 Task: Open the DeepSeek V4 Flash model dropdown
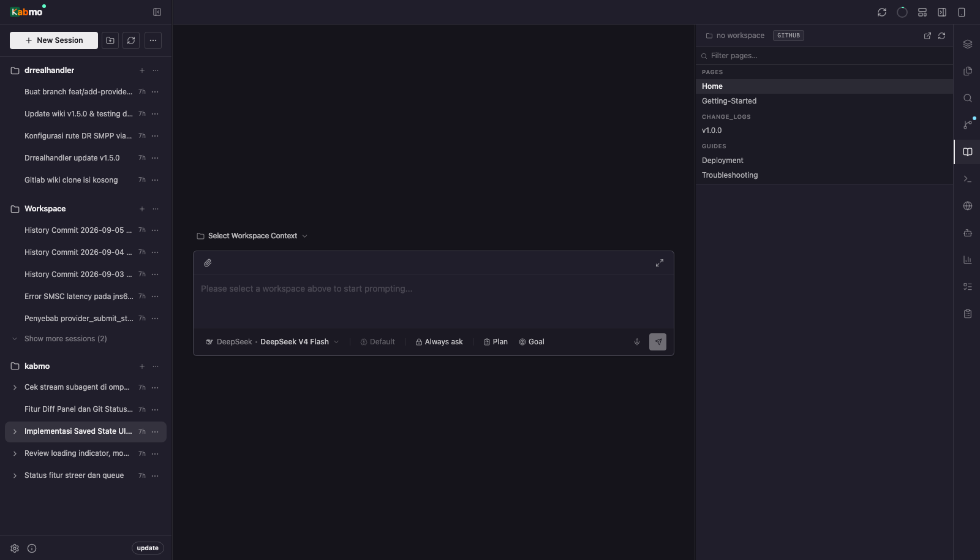pyautogui.click(x=272, y=342)
